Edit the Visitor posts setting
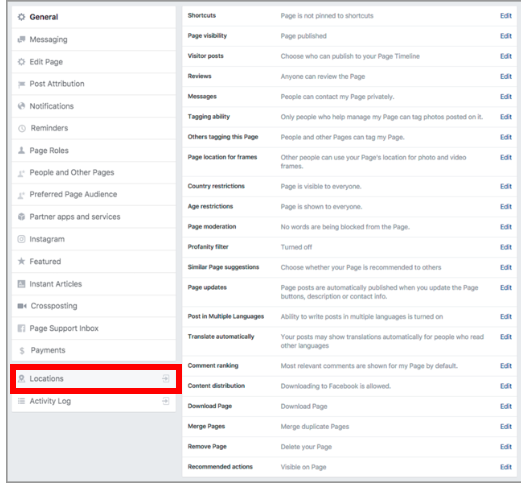The image size is (521, 483). (506, 56)
